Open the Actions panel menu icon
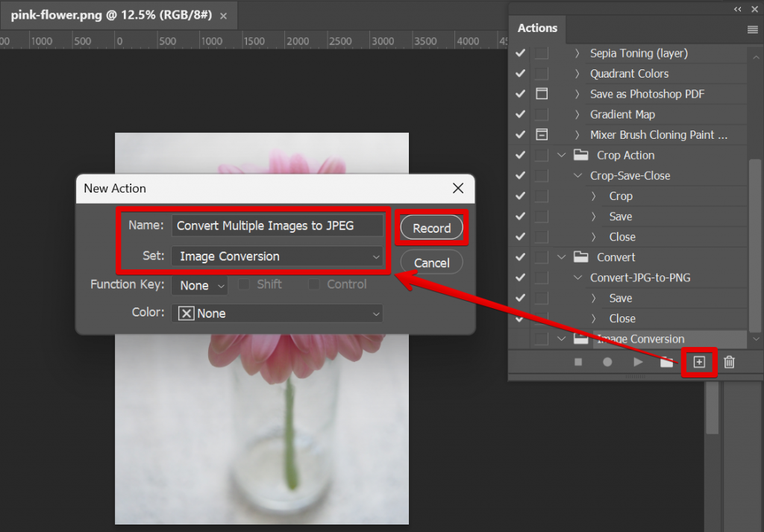Screen dimensions: 764x532 (x=751, y=28)
